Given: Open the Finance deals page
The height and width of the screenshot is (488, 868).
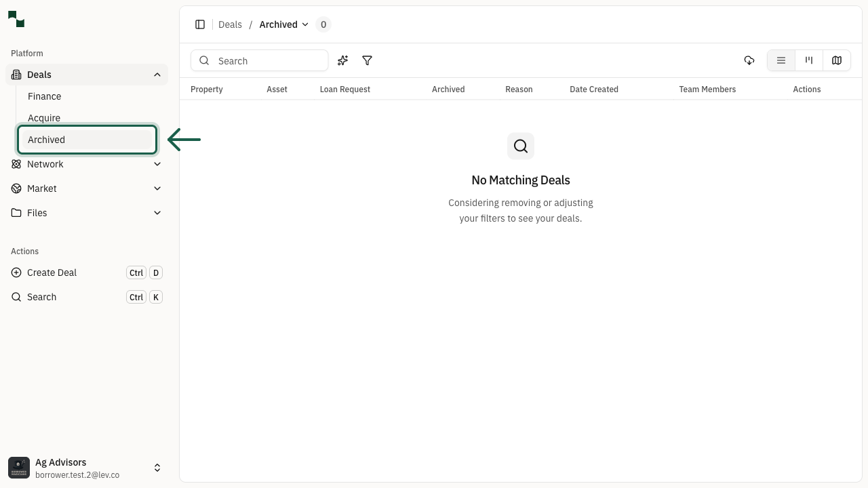Looking at the screenshot, I should click(45, 96).
